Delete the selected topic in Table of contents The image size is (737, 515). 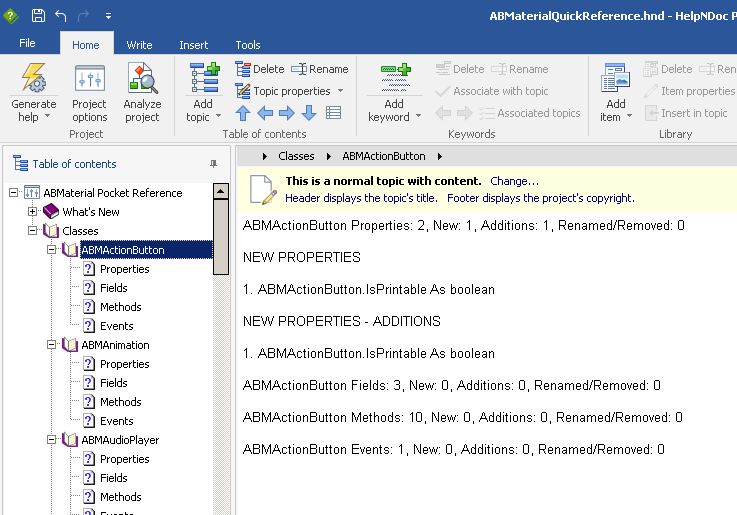(259, 69)
